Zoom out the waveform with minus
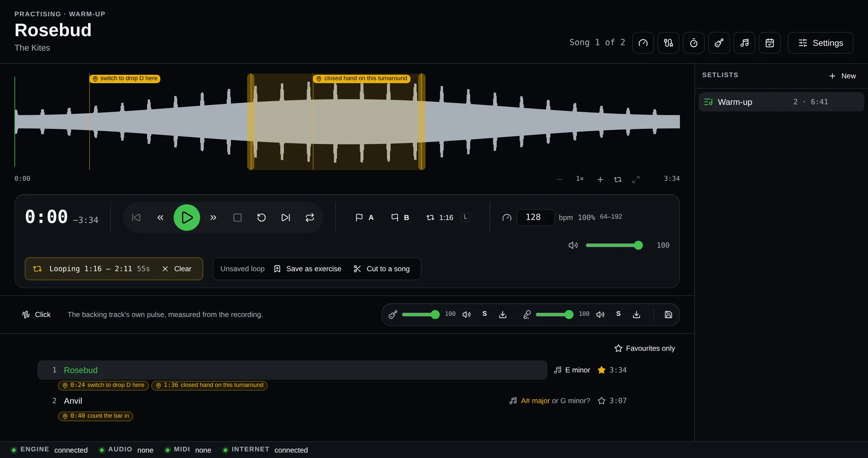The width and height of the screenshot is (868, 458). pyautogui.click(x=559, y=180)
